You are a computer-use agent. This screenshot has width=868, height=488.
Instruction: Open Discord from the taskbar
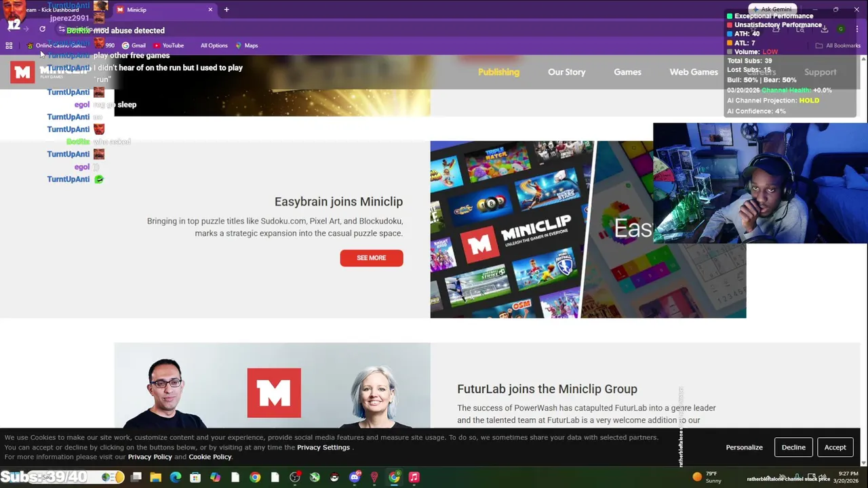click(x=355, y=477)
